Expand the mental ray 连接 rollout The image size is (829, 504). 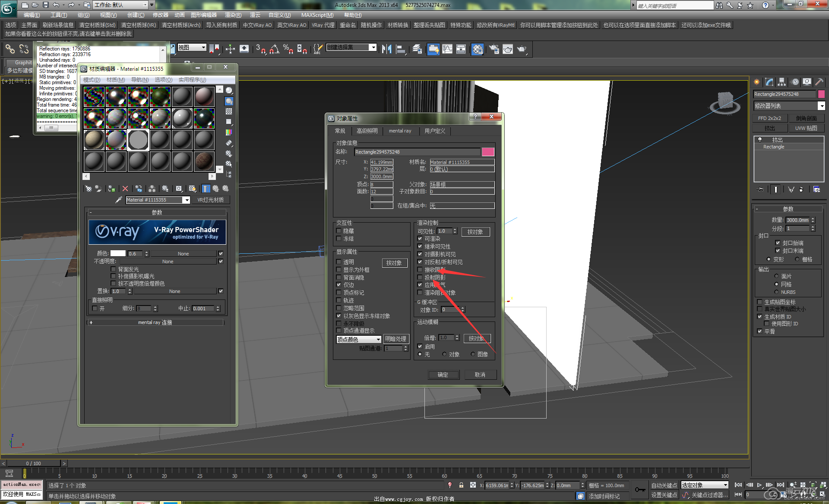(155, 322)
